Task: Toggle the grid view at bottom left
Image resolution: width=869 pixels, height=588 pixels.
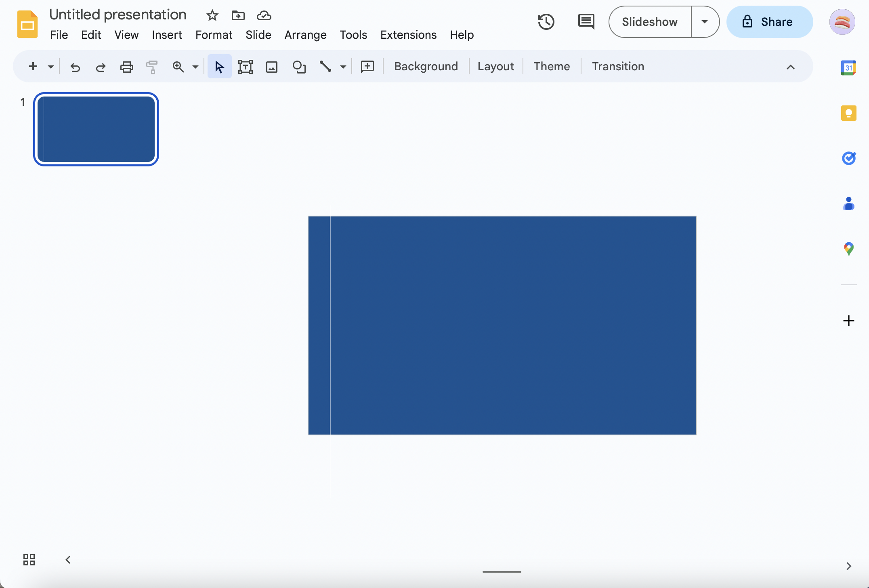Action: tap(29, 561)
